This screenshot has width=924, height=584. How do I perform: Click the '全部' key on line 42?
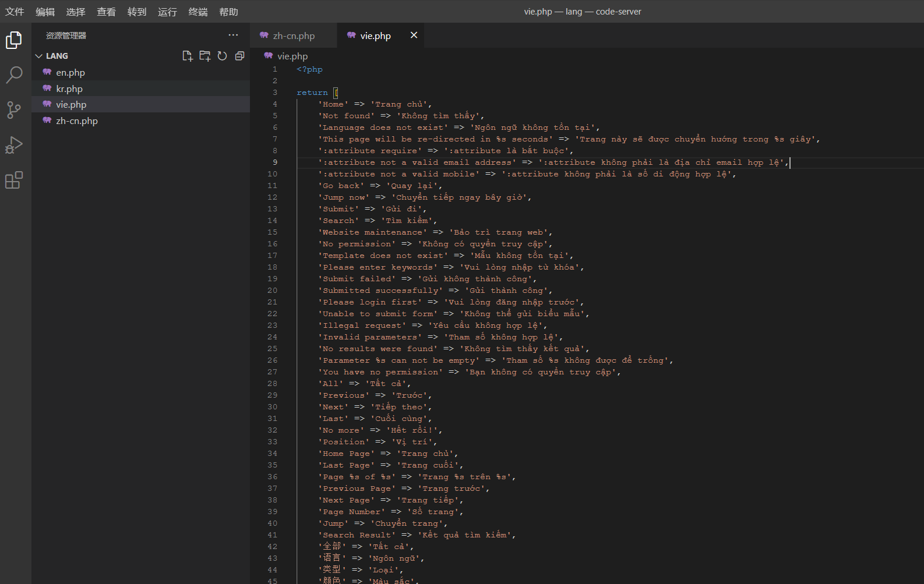[x=332, y=547]
